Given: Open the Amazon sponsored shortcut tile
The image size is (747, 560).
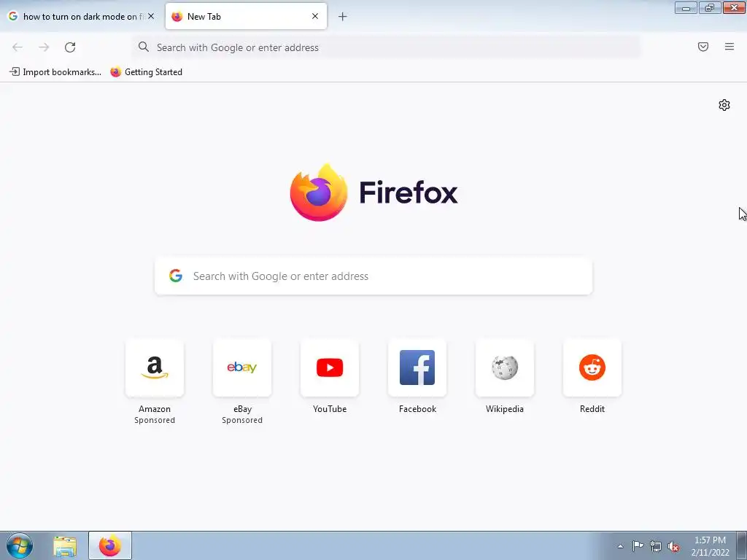Looking at the screenshot, I should (x=155, y=367).
